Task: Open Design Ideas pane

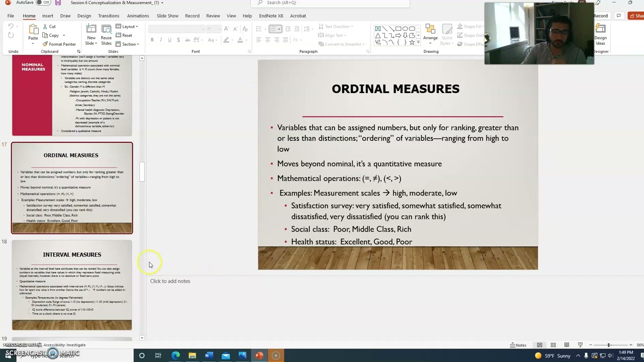Action: (600, 35)
